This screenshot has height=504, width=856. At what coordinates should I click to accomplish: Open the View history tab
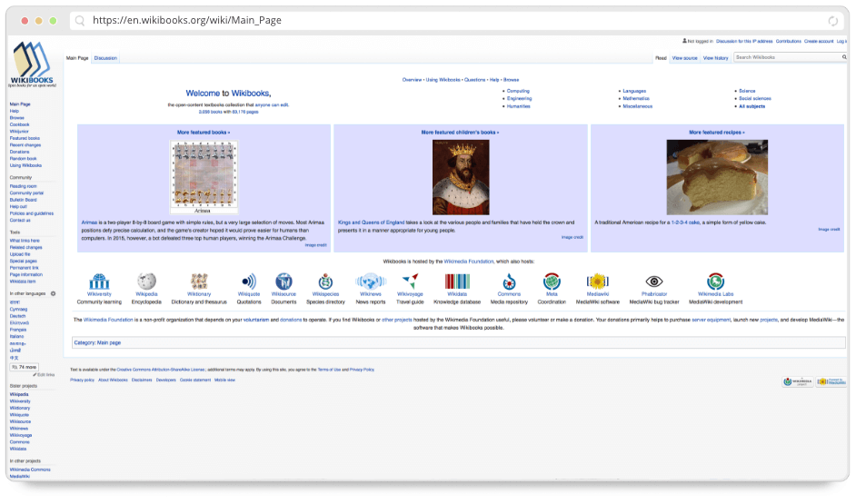tap(715, 58)
